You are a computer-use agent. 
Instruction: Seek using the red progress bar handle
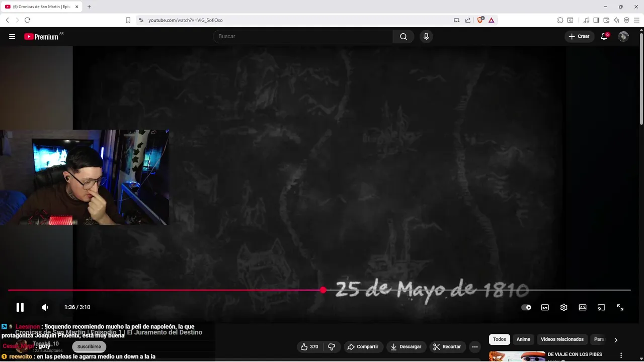coord(323,290)
